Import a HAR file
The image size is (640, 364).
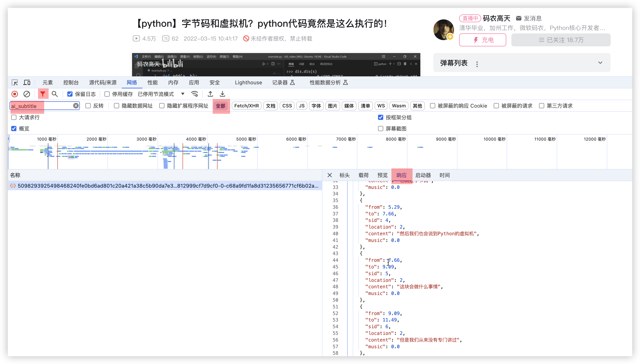coord(210,94)
